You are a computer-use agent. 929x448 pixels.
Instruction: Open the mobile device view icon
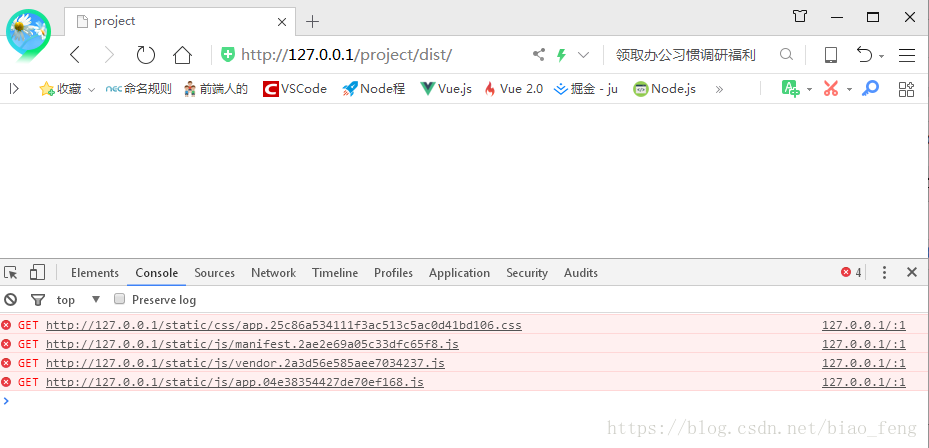pyautogui.click(x=831, y=55)
